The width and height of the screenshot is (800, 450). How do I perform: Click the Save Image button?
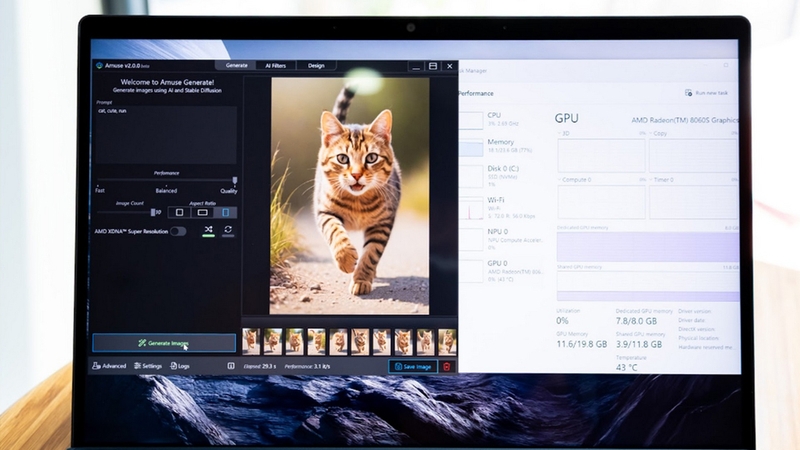click(x=413, y=366)
